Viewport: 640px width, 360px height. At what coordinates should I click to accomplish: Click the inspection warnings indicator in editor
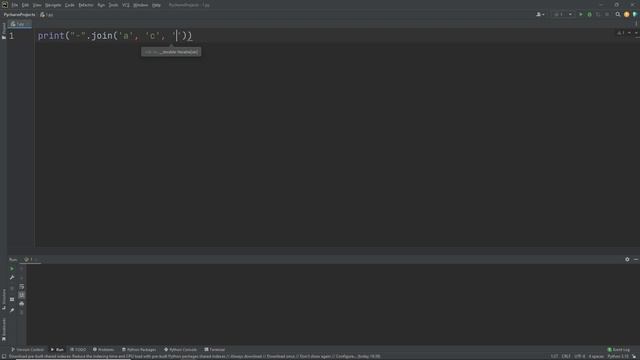coord(621,33)
